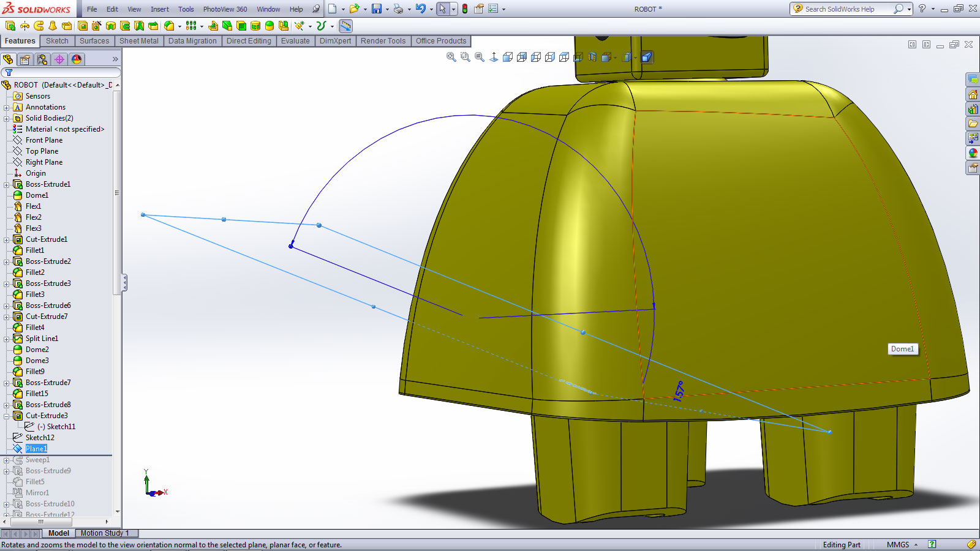Expand the Solid Bodies(2) node

(x=7, y=118)
